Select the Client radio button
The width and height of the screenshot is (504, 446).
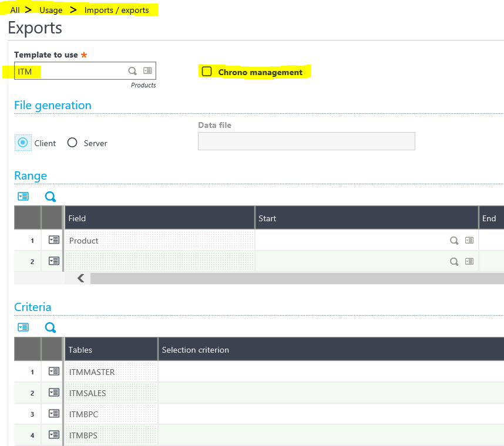coord(22,142)
